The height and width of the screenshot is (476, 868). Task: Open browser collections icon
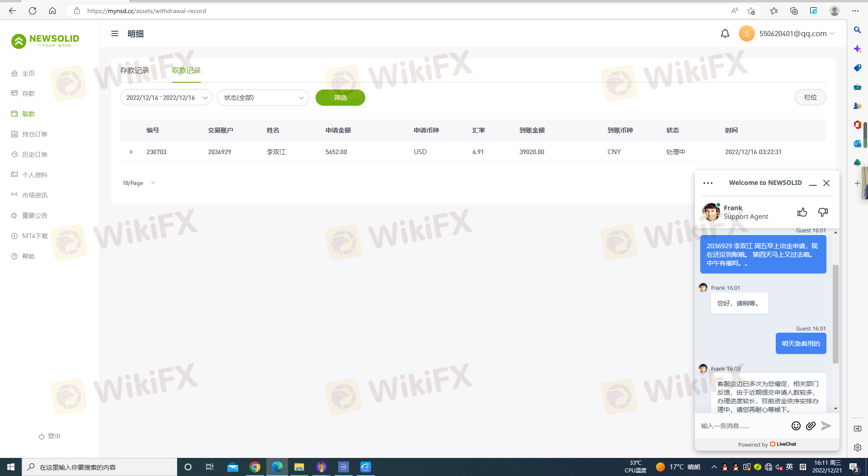tap(794, 11)
